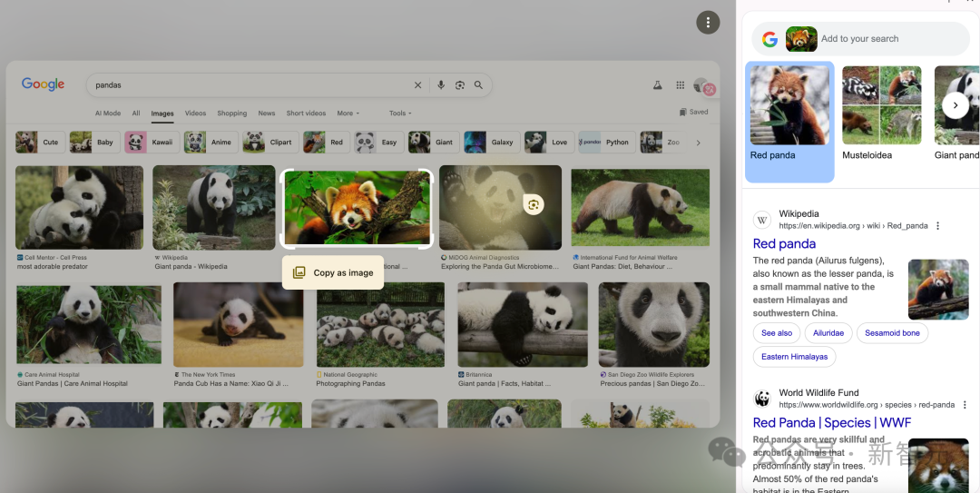Filter images by Love chip
Image resolution: width=980 pixels, height=493 pixels.
pyautogui.click(x=549, y=142)
